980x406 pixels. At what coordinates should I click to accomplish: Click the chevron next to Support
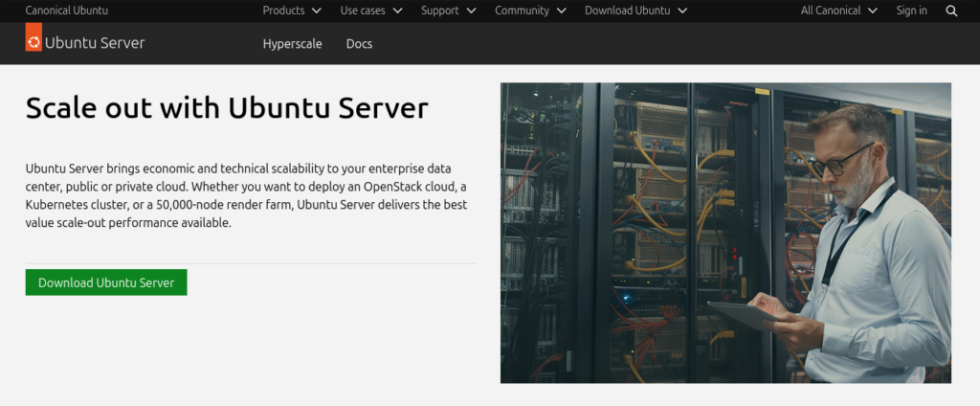click(471, 11)
